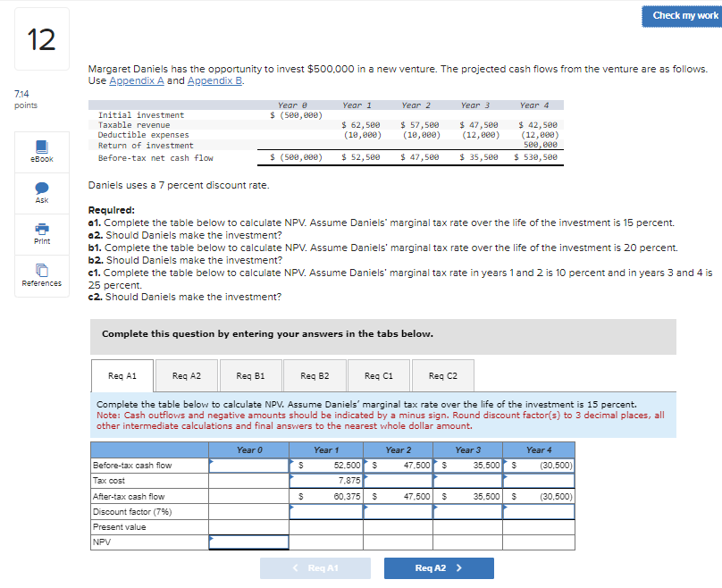Screen dimensions: 722x588
Task: Open the Appendix B link
Action: tap(214, 80)
